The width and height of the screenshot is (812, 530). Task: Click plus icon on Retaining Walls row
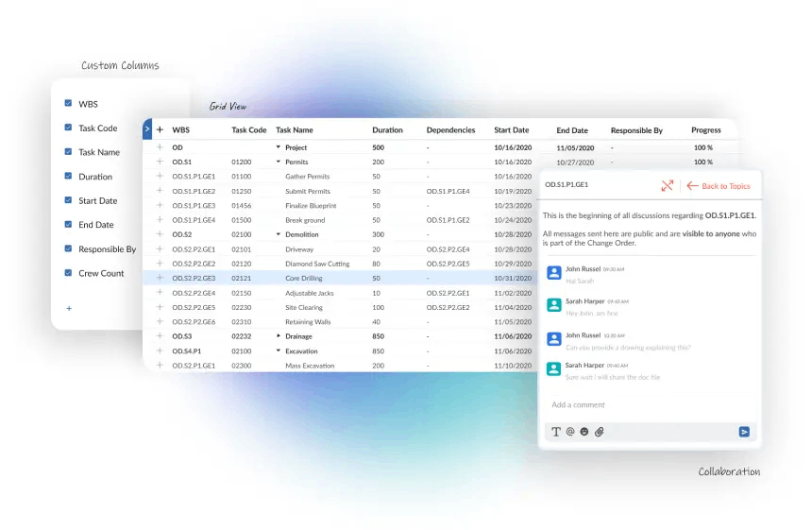pyautogui.click(x=160, y=322)
